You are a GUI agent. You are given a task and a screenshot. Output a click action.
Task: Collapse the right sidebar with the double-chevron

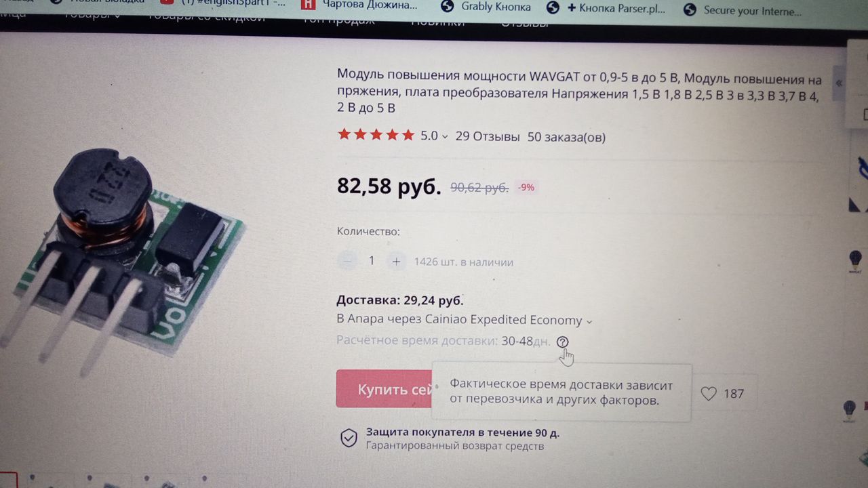[x=839, y=83]
